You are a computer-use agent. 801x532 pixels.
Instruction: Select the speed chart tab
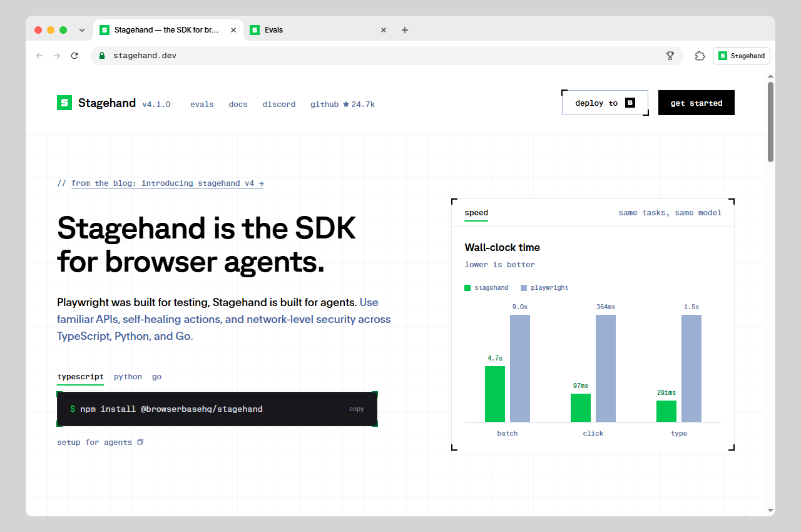[476, 213]
